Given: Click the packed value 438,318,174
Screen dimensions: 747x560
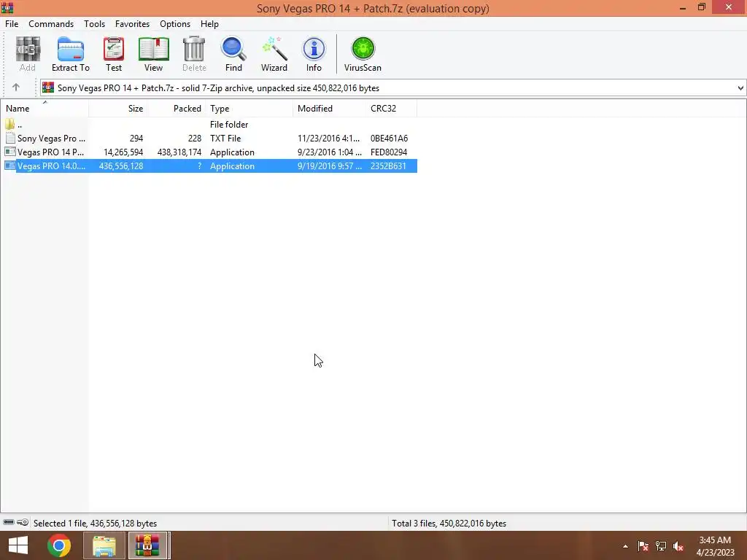Looking at the screenshot, I should [179, 152].
